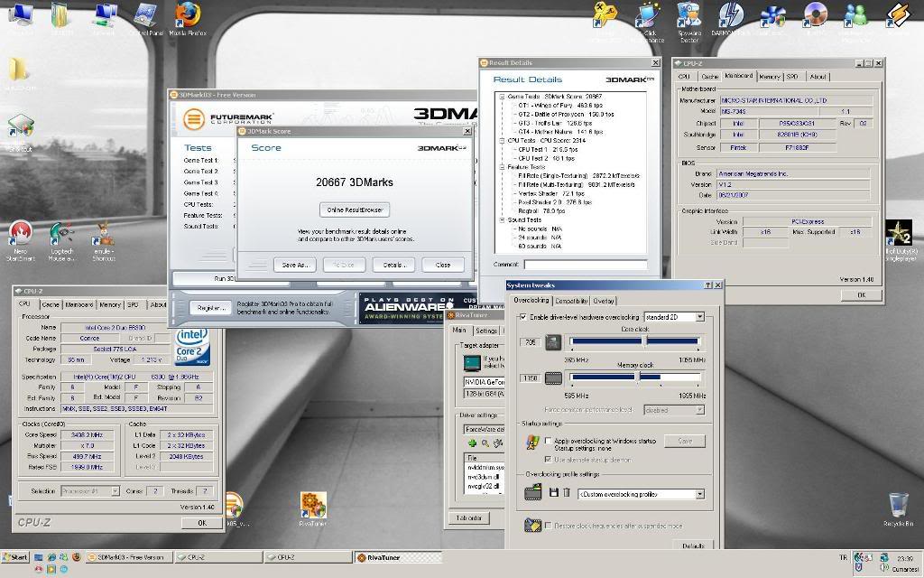Collapse the CPU Tests tree node
This screenshot has height=578, width=924.
(502, 140)
